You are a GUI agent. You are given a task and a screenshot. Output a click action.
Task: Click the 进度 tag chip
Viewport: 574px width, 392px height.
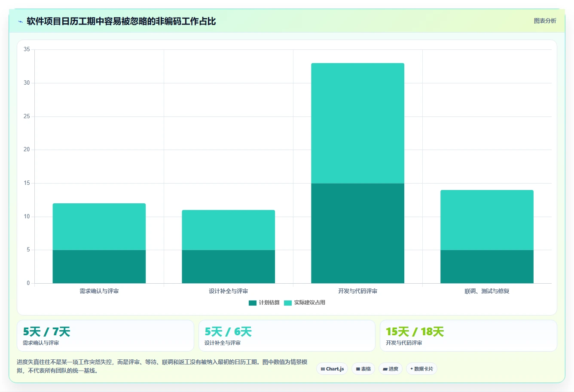tap(390, 369)
